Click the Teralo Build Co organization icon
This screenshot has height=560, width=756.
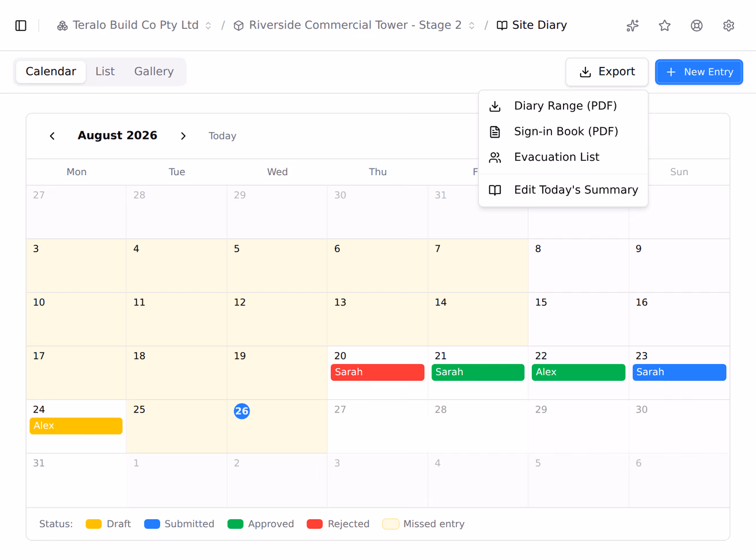click(62, 25)
